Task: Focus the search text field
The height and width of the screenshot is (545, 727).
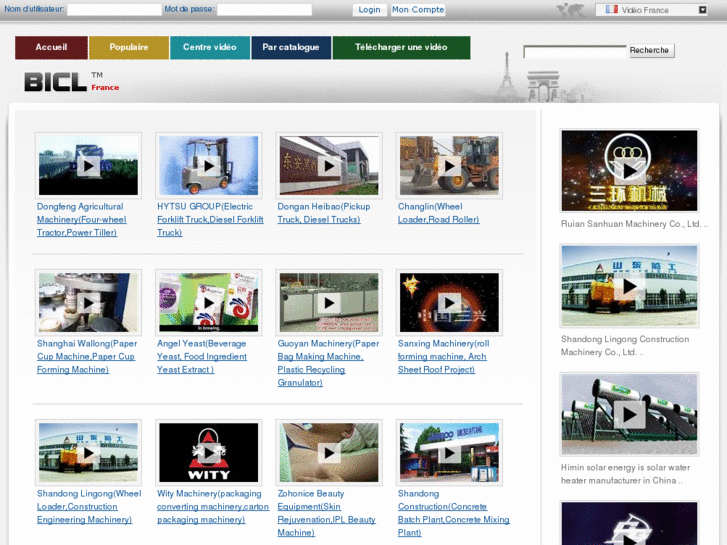Action: [x=575, y=51]
